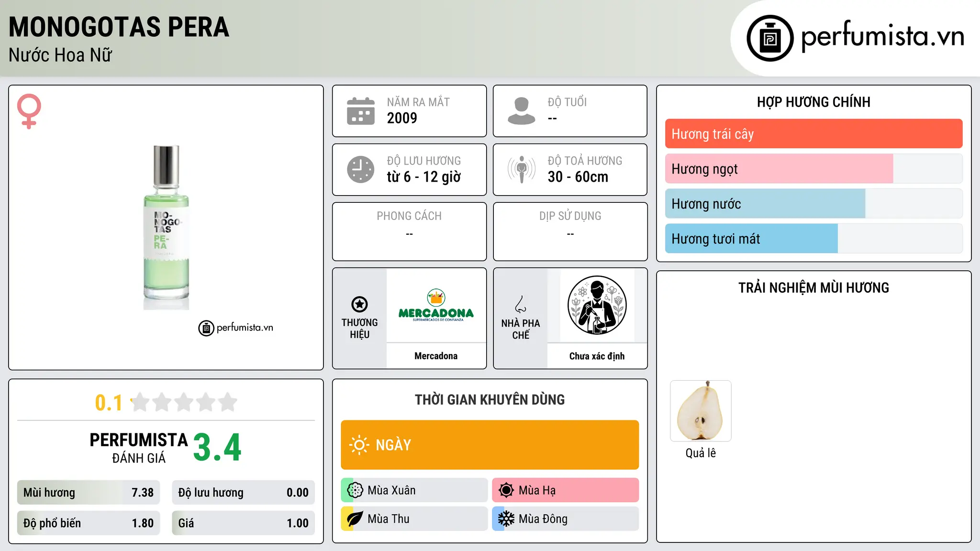This screenshot has height=551, width=980.
Task: Click the flower icon for Mùa Xuân
Action: click(355, 490)
